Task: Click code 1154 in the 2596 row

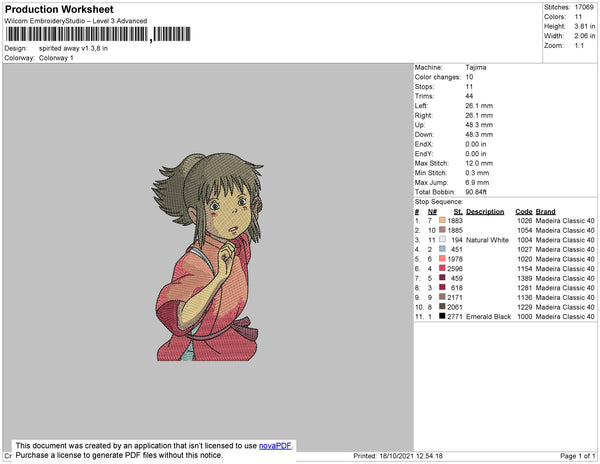Action: click(525, 269)
